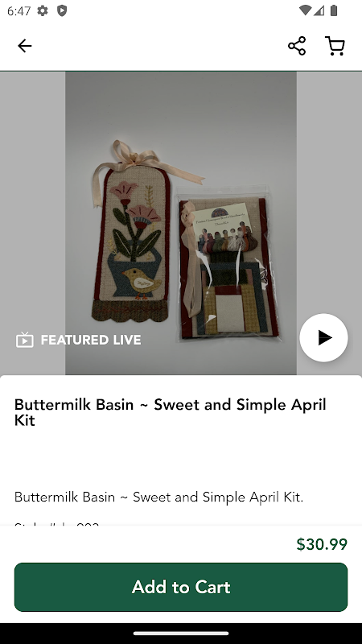Go back using the arrow icon
Viewport: 362px width, 644px height.
tap(25, 46)
